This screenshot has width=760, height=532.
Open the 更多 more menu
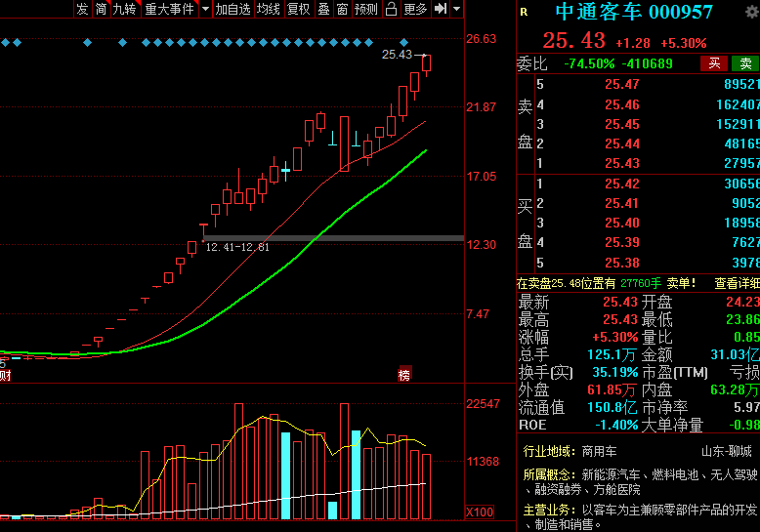click(415, 9)
